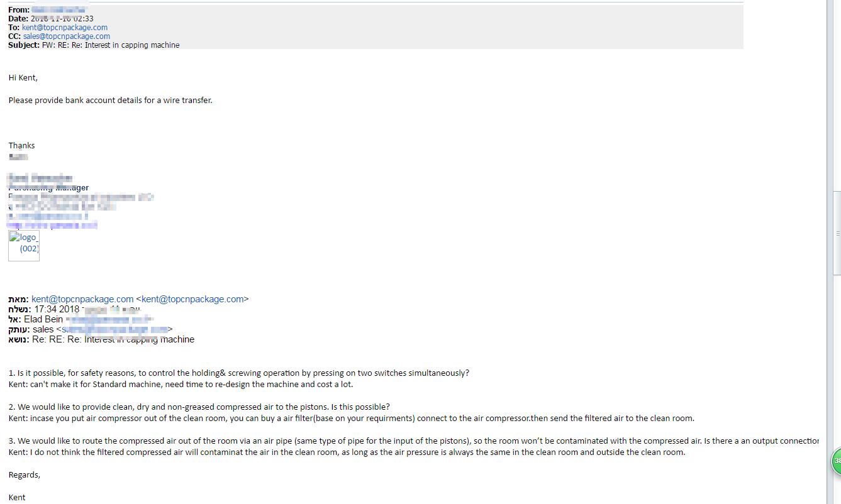Click the blurred sender name in From field
This screenshot has width=841, height=504.
(58, 10)
